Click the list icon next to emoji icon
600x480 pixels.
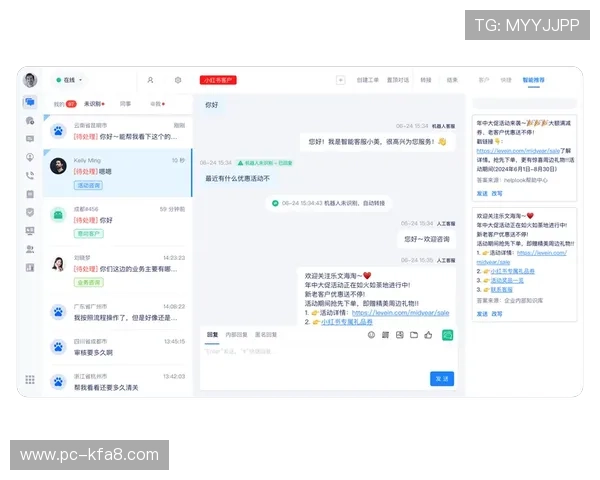pyautogui.click(x=385, y=335)
